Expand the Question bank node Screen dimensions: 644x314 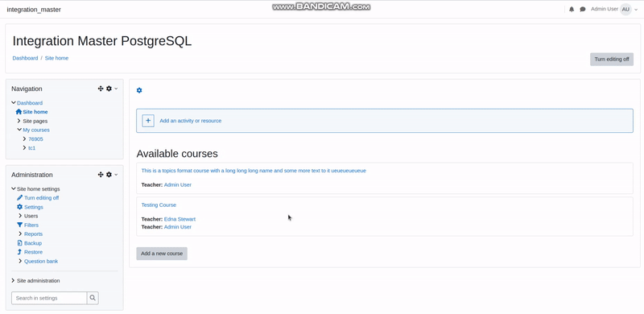point(20,261)
